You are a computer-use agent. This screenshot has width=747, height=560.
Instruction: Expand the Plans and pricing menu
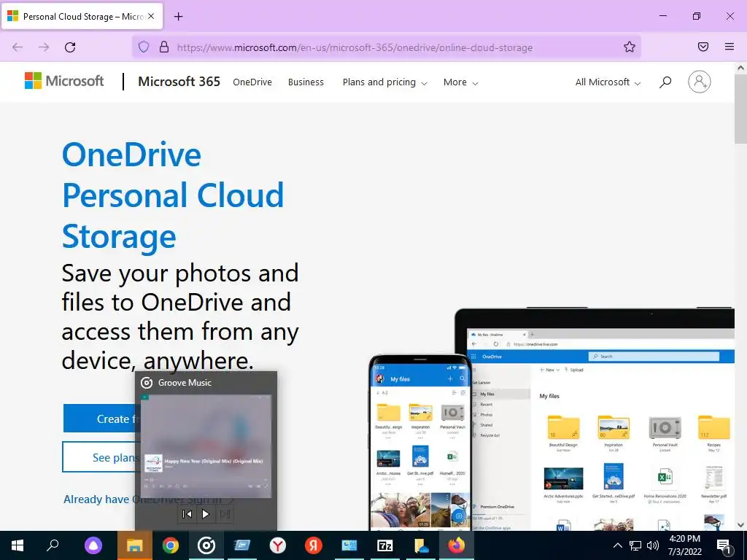[385, 82]
